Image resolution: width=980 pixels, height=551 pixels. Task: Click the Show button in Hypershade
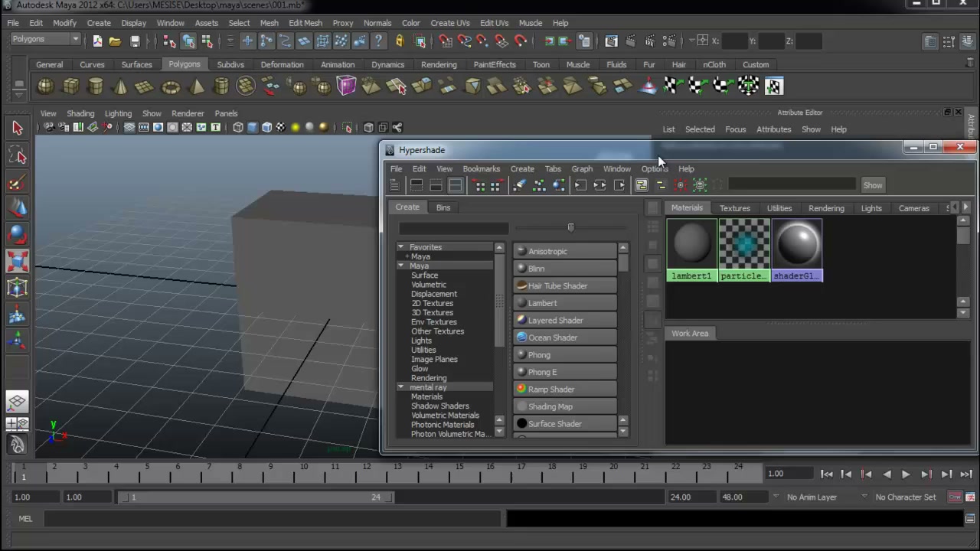pos(873,185)
